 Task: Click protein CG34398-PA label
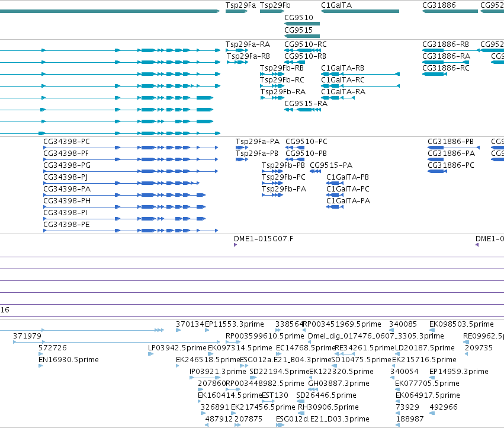tap(67, 189)
